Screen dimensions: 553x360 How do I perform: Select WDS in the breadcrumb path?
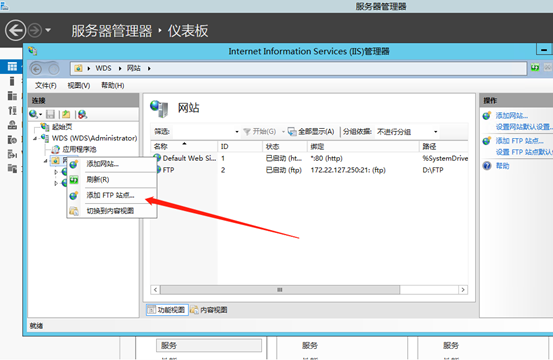[103, 68]
